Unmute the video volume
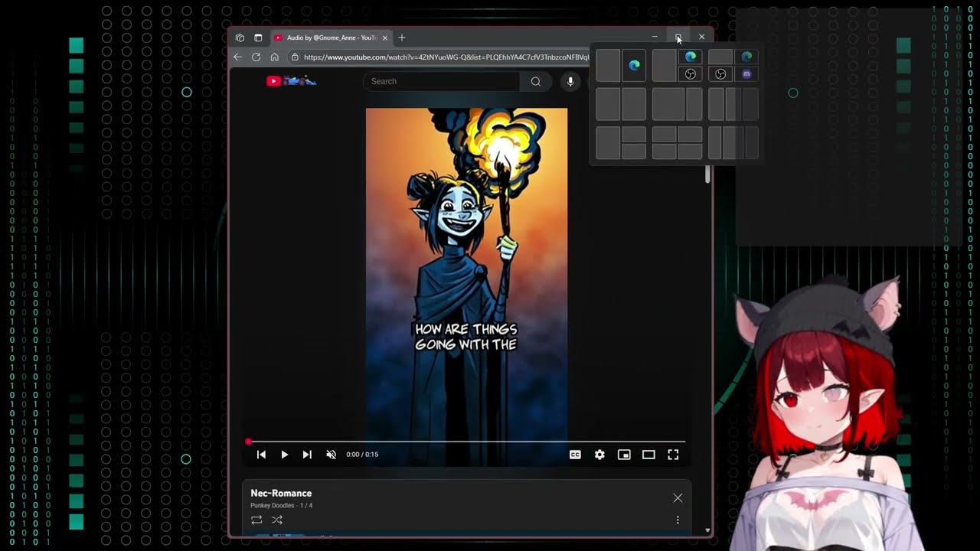This screenshot has height=551, width=980. click(331, 455)
